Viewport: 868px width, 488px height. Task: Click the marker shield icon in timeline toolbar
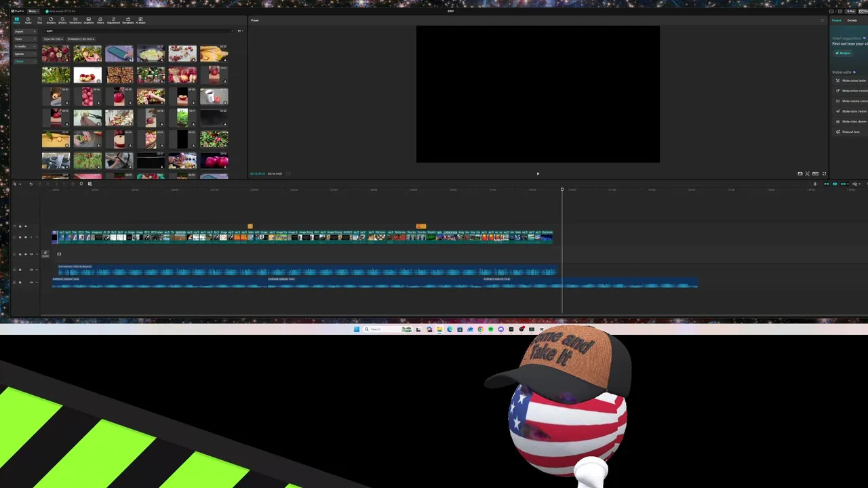click(81, 184)
